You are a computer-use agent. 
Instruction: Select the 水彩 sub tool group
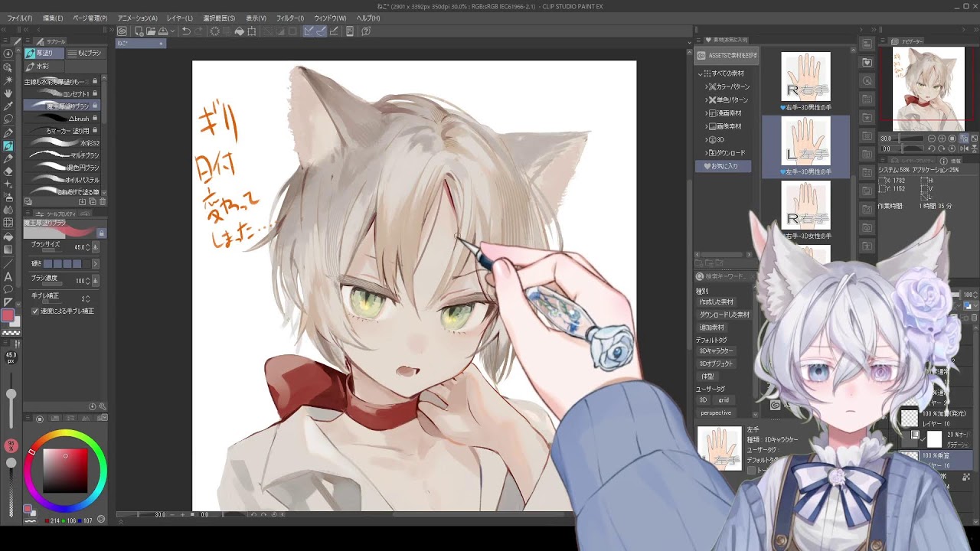(x=43, y=67)
